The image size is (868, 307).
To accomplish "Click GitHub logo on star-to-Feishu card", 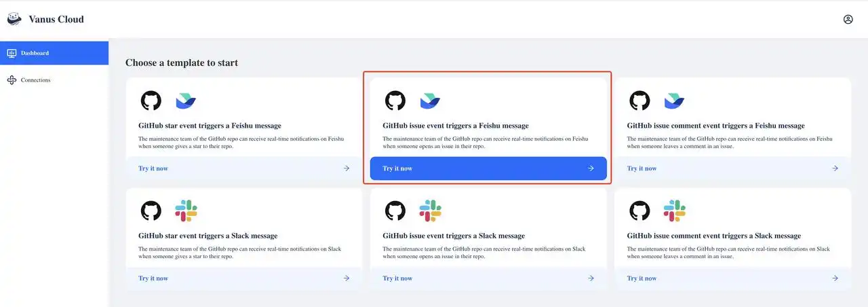I will 151,101.
